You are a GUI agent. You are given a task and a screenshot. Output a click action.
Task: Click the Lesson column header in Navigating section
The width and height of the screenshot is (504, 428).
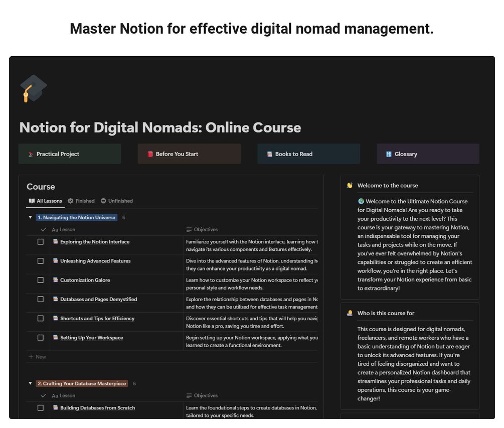64,230
